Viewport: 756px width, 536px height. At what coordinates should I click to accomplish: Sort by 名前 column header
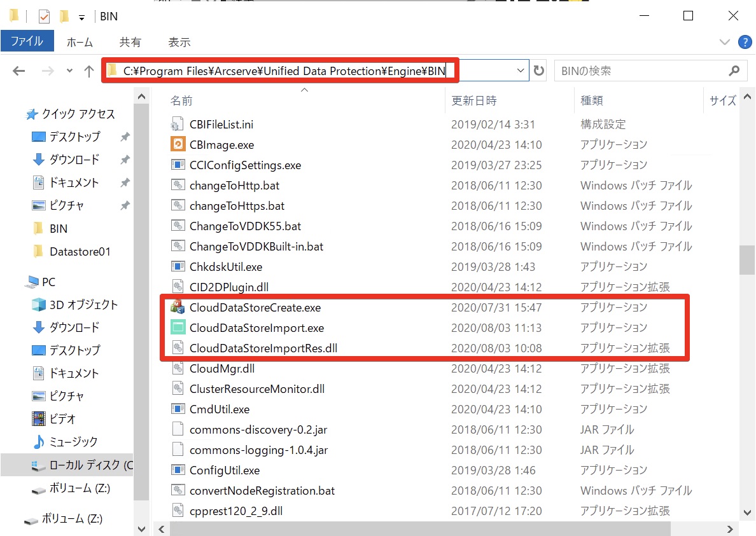point(181,100)
